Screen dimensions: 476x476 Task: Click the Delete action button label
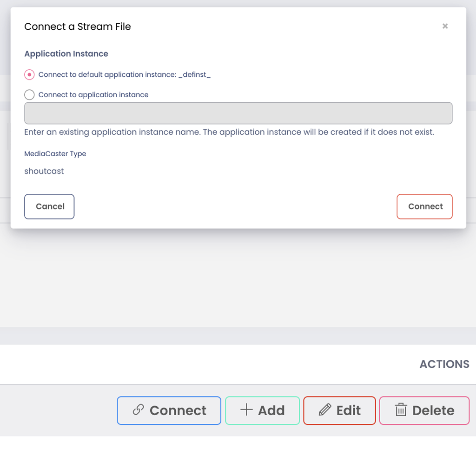(433, 410)
